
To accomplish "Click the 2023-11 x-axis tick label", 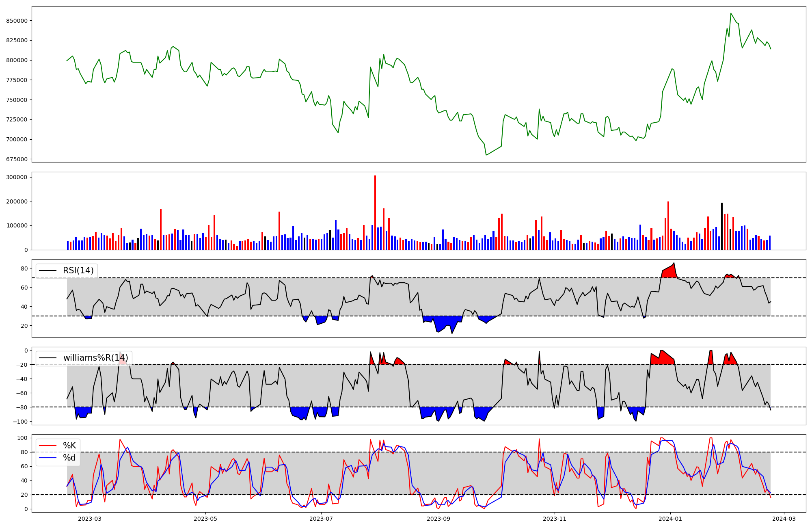I will tap(555, 519).
